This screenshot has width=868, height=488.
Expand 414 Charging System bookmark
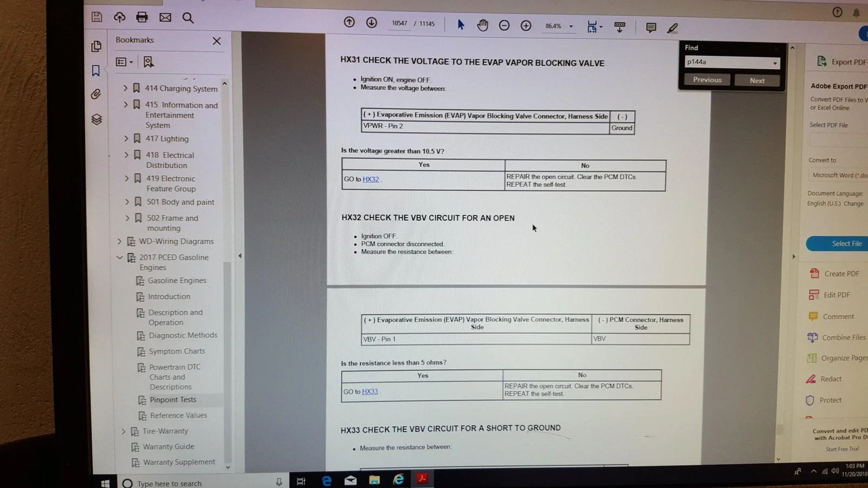click(x=125, y=88)
